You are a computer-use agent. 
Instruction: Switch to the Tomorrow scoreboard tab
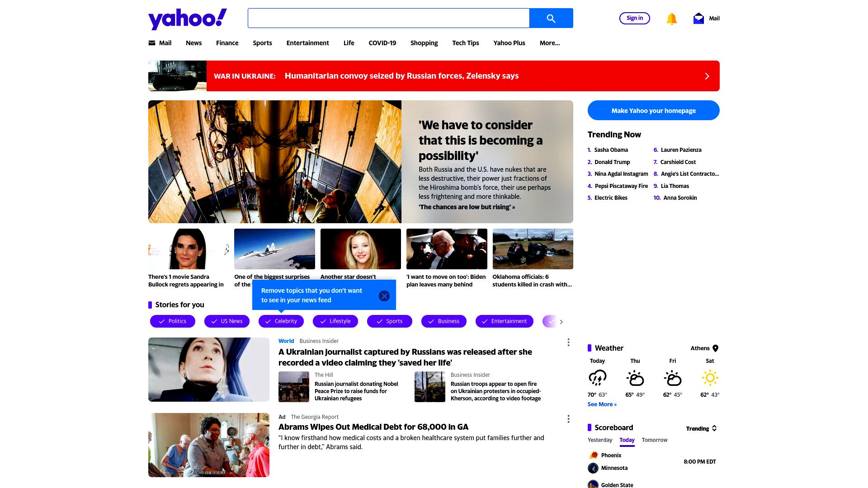(654, 440)
